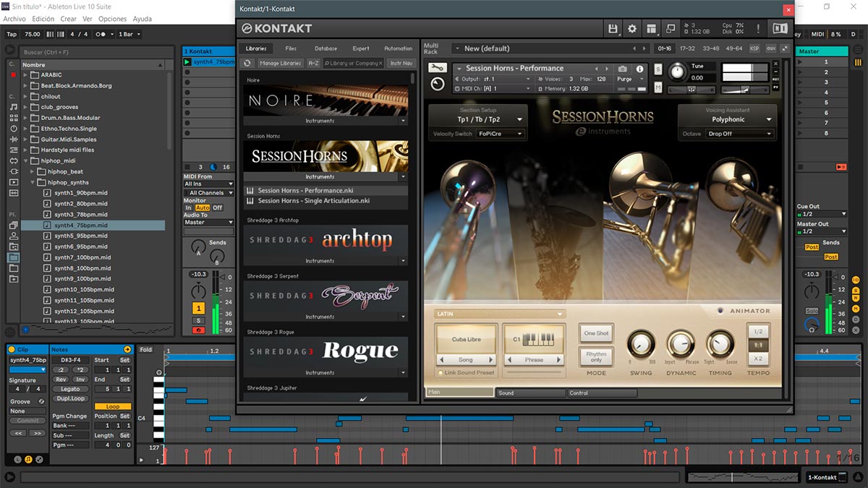Open the Archivo menu
This screenshot has width=868, height=488.
pyautogui.click(x=14, y=19)
